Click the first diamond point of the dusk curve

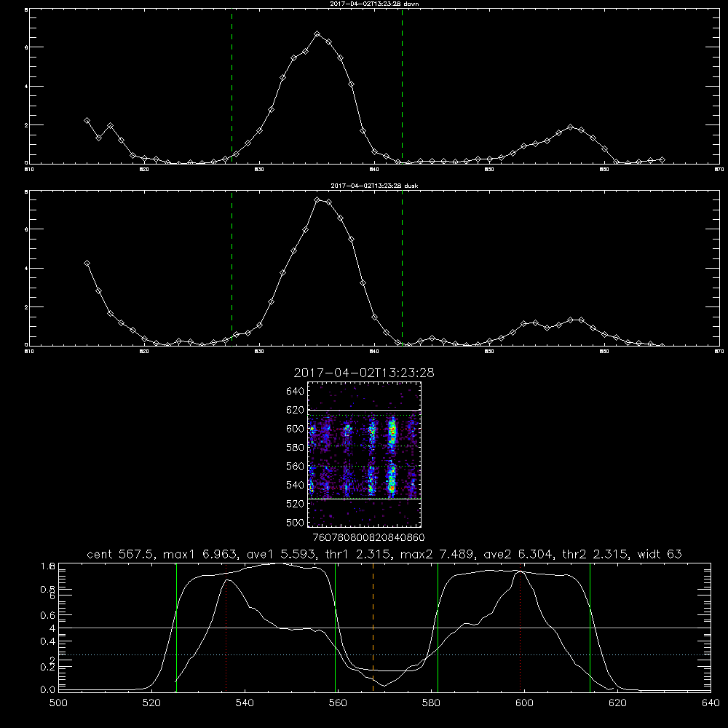pos(87,264)
